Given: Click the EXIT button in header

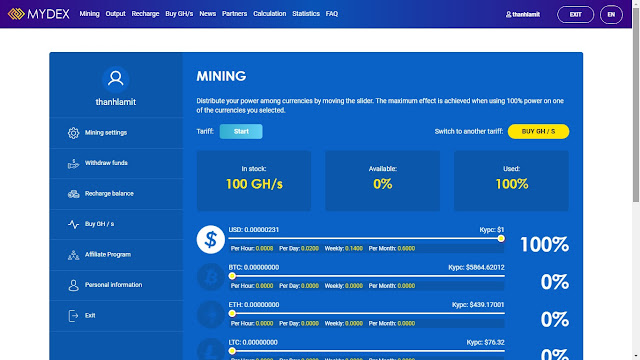Looking at the screenshot, I should (x=576, y=15).
